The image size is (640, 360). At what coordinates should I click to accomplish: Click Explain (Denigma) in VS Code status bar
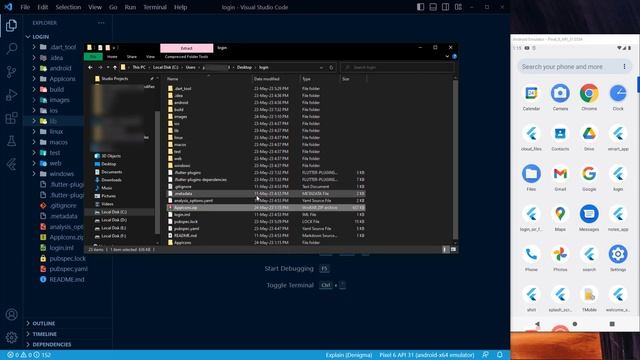[x=349, y=355]
